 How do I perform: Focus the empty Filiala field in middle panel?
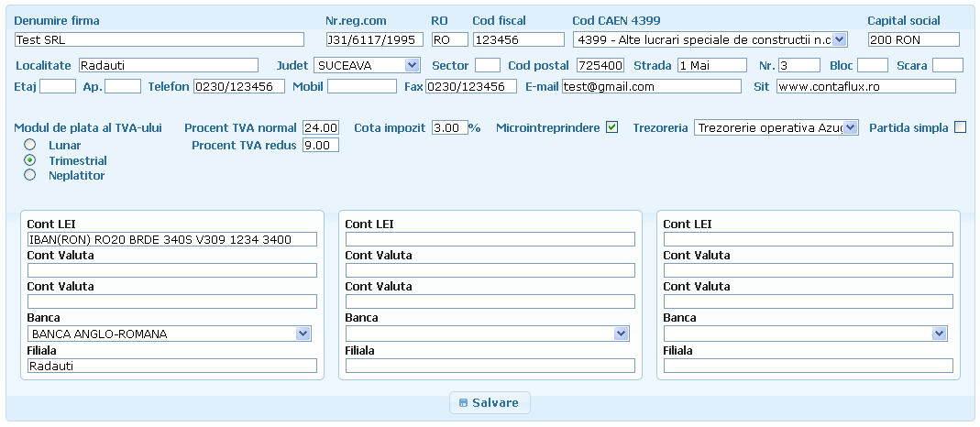[x=490, y=366]
